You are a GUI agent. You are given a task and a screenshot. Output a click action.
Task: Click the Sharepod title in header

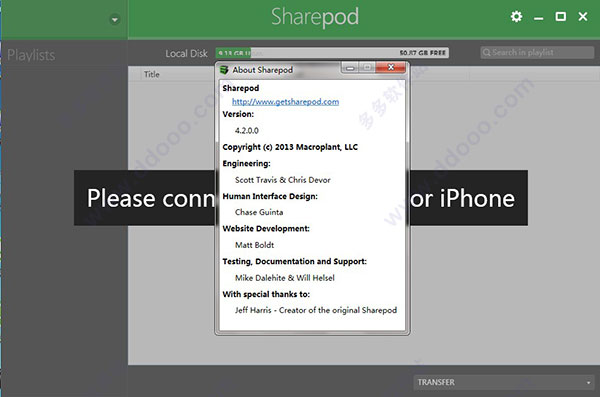[315, 17]
